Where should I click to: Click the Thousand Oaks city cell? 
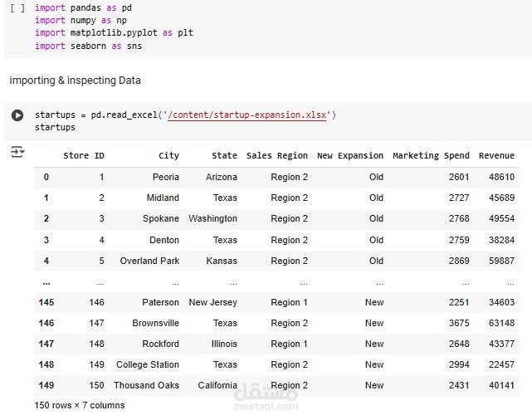pos(146,385)
